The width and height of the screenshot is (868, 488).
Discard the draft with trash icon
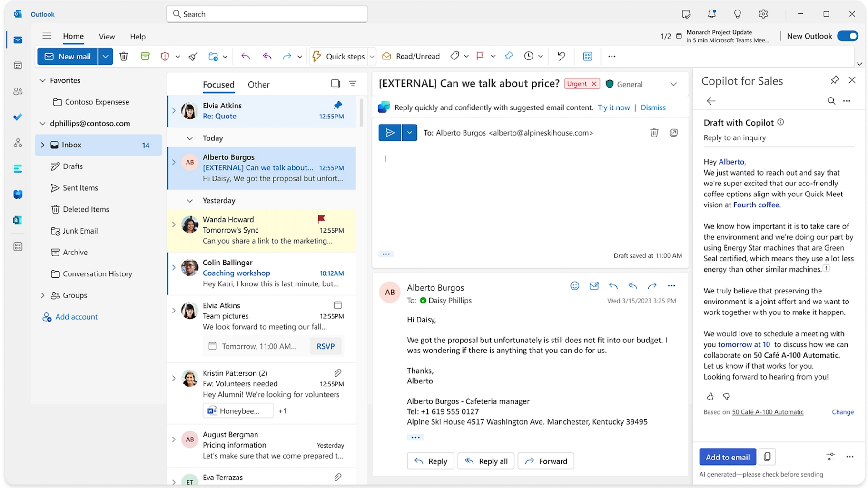[654, 133]
